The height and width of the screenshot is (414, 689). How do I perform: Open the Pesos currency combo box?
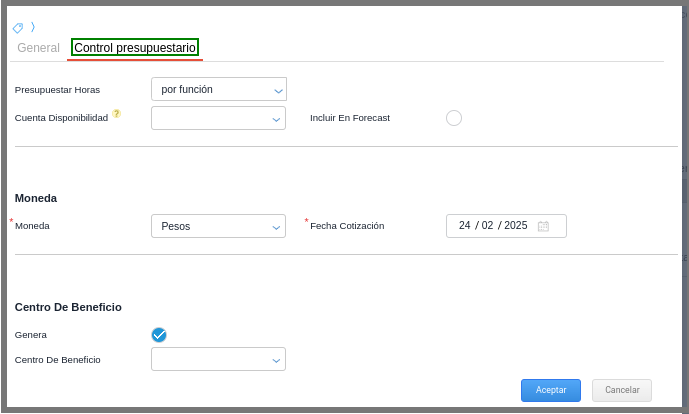(210, 226)
